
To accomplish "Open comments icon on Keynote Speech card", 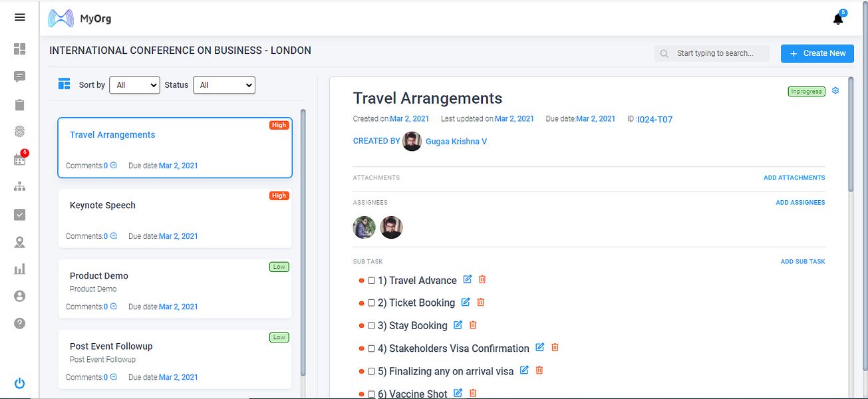I will point(113,236).
